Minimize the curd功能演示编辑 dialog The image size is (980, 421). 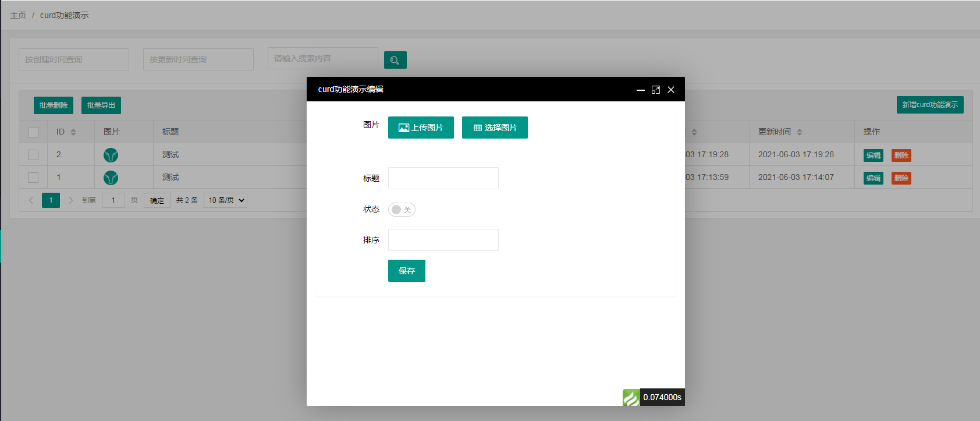point(640,90)
